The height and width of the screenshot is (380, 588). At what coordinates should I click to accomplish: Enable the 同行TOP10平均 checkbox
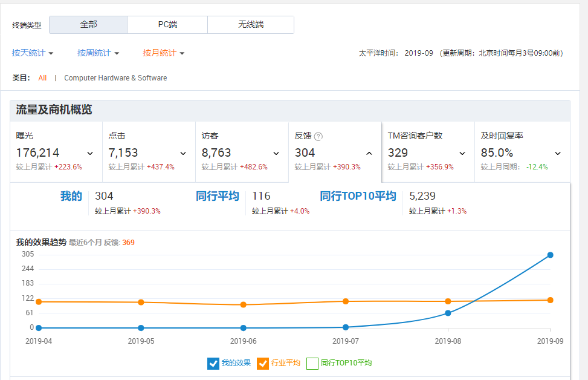click(312, 363)
